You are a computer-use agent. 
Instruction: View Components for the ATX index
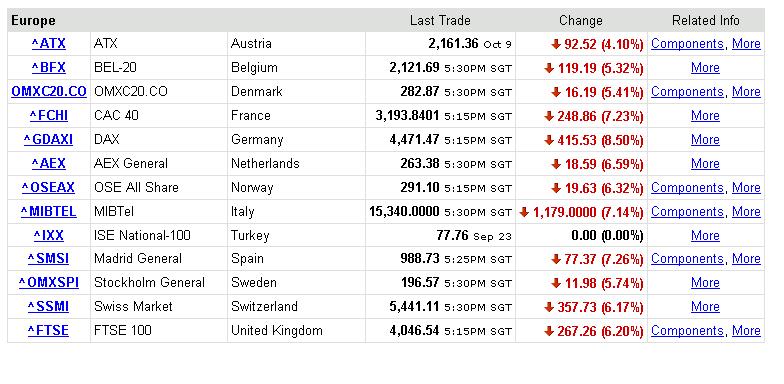tap(687, 44)
